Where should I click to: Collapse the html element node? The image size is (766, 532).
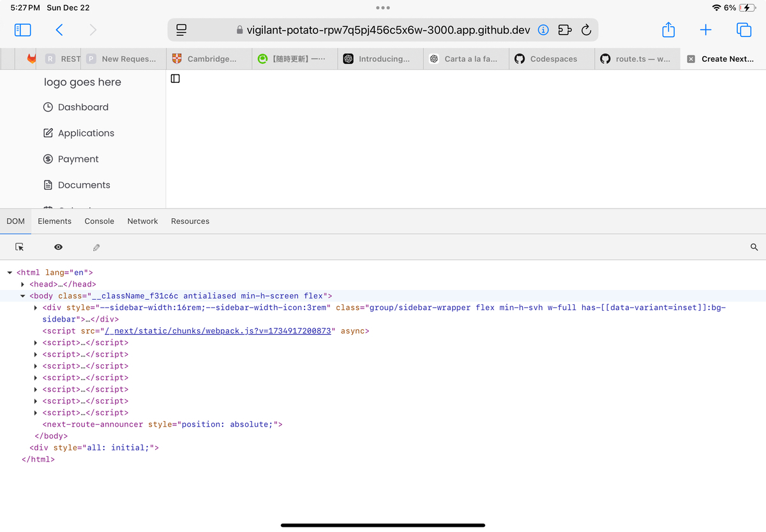(x=9, y=272)
